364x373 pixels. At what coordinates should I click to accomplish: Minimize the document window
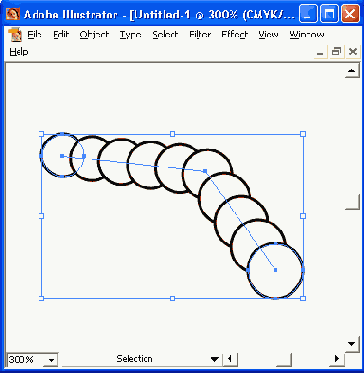[x=320, y=52]
